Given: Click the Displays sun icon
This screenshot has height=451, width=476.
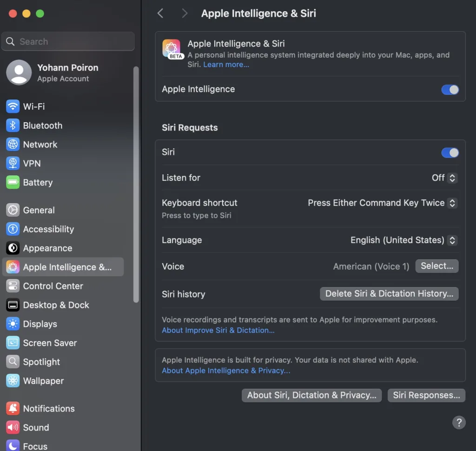Looking at the screenshot, I should [13, 324].
